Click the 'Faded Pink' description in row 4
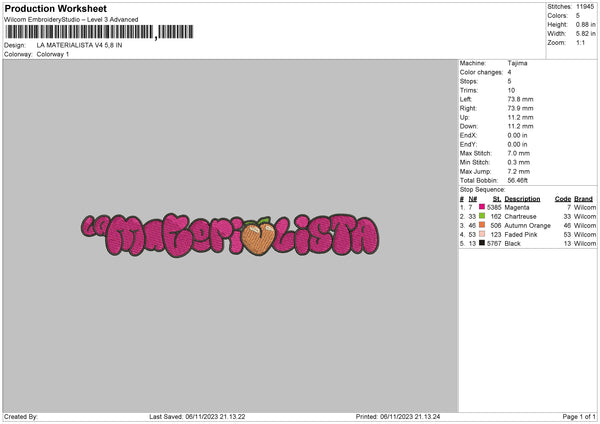The image size is (600, 424). 521,235
